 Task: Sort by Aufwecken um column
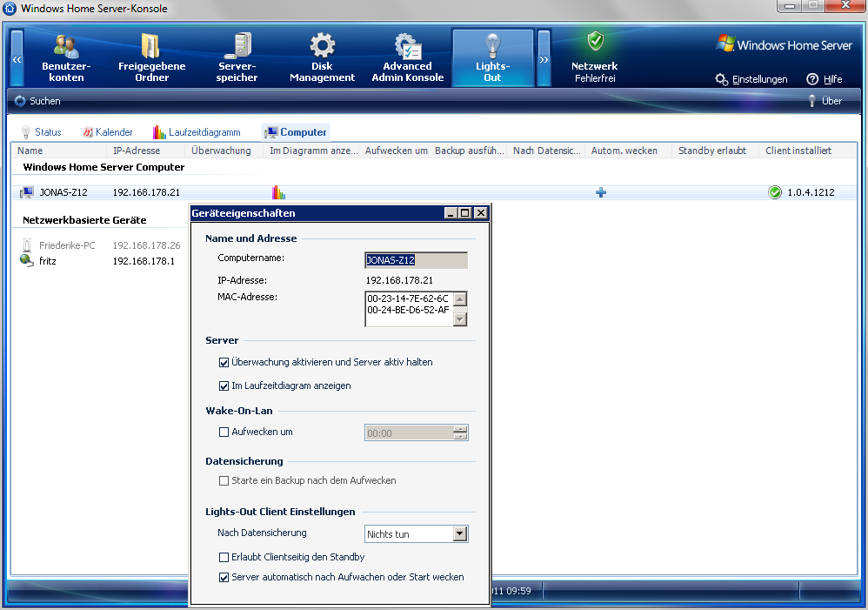point(394,151)
